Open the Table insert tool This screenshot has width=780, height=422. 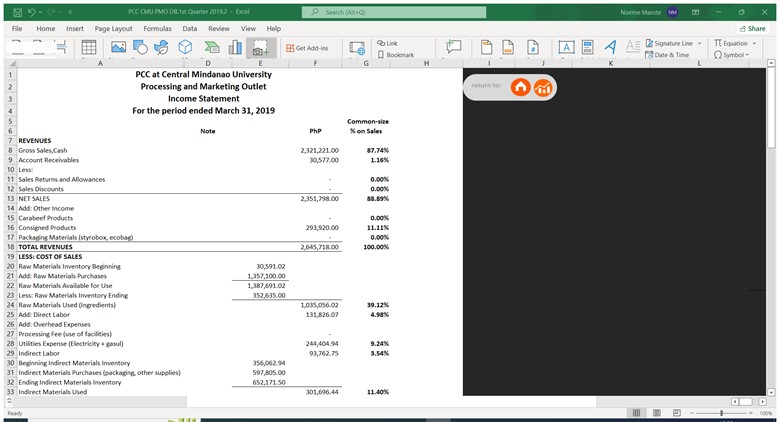point(89,47)
